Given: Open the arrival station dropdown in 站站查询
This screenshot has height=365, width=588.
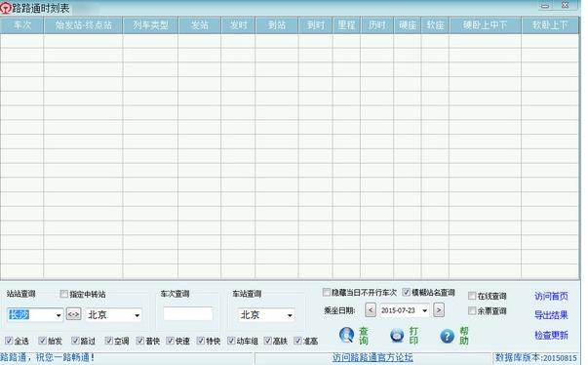Looking at the screenshot, I should [137, 315].
